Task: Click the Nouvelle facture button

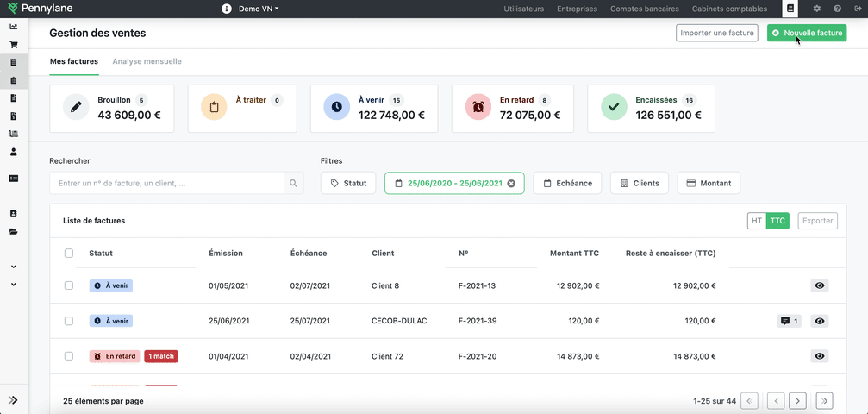Action: pos(807,34)
